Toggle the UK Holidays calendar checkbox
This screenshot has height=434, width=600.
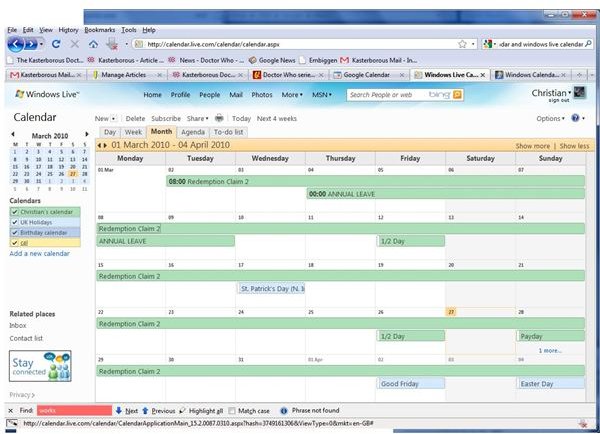point(15,222)
